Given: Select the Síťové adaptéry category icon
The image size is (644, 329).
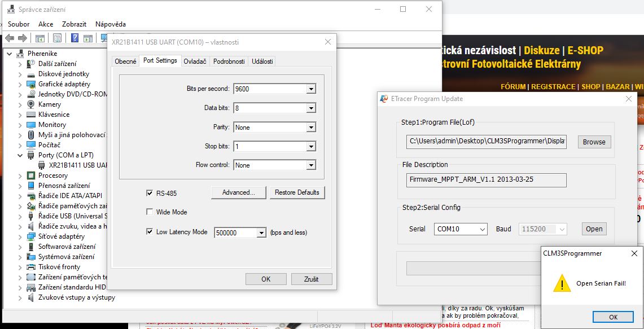Looking at the screenshot, I should (x=31, y=236).
